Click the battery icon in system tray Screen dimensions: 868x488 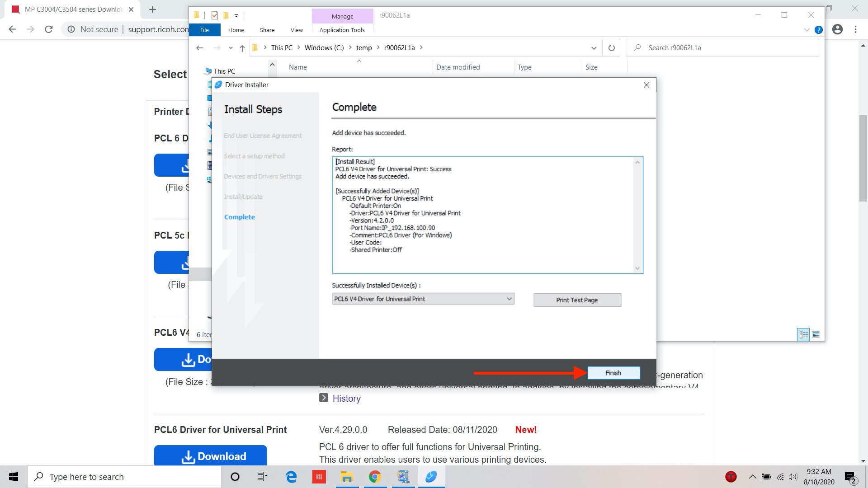766,477
